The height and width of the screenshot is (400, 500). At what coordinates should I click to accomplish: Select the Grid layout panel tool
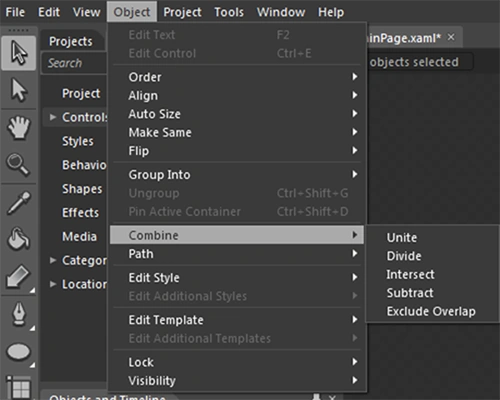pos(19,387)
